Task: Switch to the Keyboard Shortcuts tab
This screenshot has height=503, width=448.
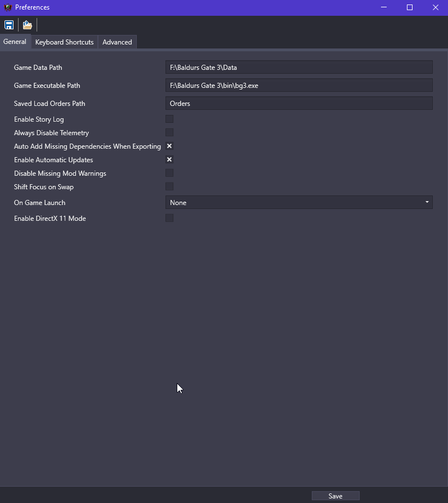Action: (x=64, y=42)
